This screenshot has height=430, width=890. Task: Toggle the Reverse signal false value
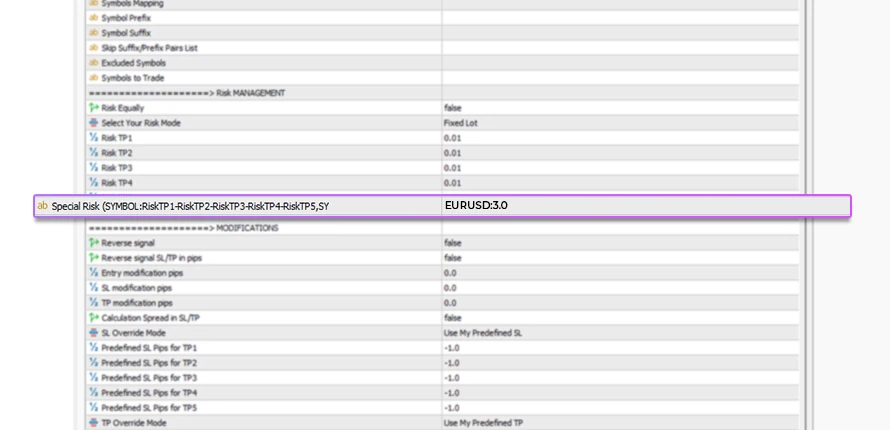pyautogui.click(x=453, y=242)
